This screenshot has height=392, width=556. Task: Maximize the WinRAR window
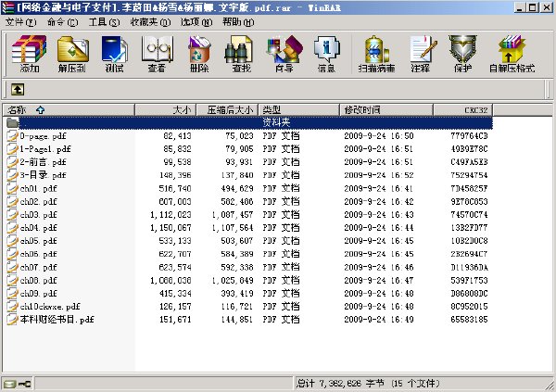click(533, 7)
